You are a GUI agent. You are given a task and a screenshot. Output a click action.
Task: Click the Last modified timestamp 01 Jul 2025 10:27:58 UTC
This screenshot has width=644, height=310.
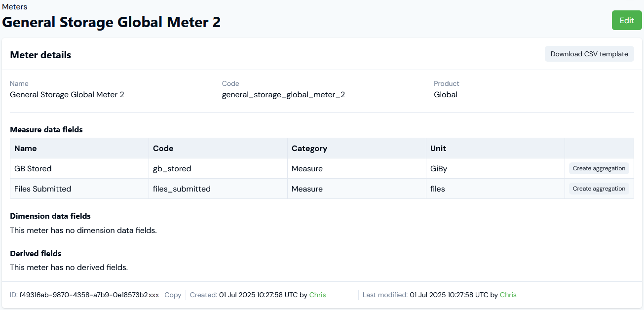tap(449, 295)
